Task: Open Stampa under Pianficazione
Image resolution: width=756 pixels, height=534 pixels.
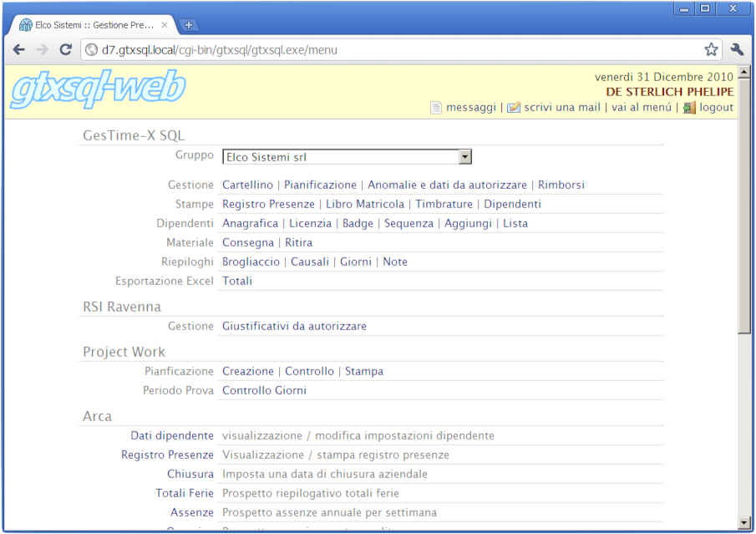Action: [x=364, y=371]
